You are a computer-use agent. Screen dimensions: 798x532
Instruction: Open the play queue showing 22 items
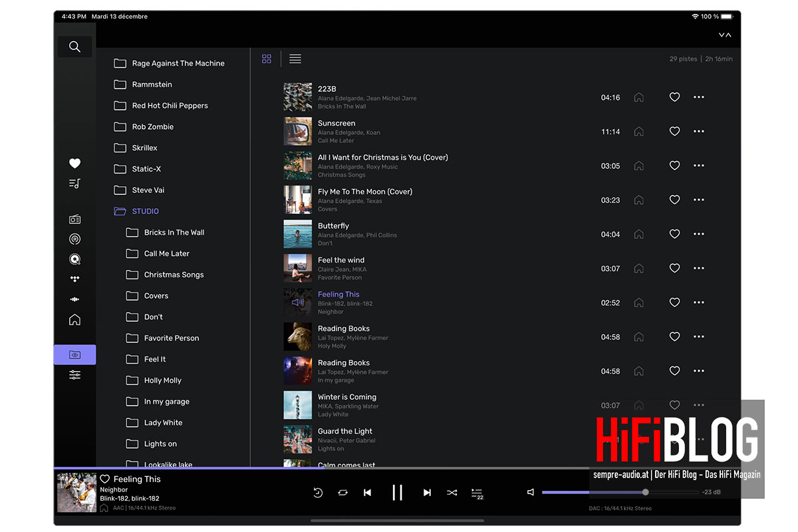tap(477, 493)
